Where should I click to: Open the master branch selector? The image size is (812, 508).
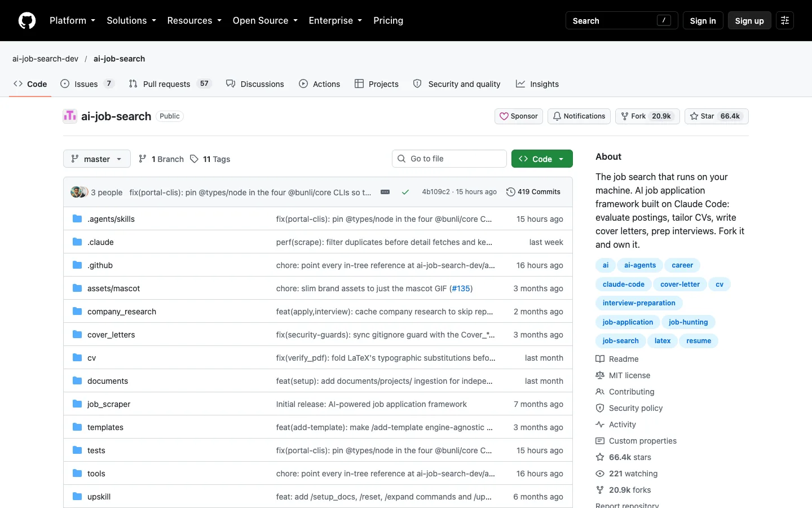(x=97, y=159)
